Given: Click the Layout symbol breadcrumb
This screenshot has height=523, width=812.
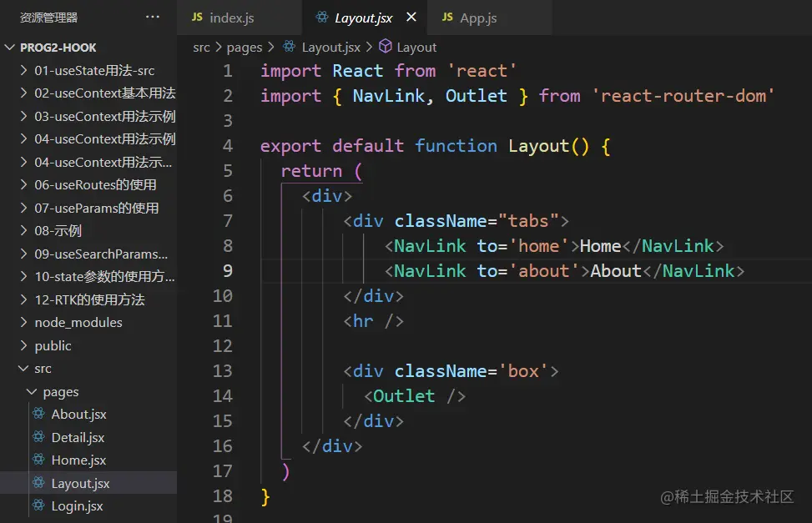Looking at the screenshot, I should click(416, 47).
